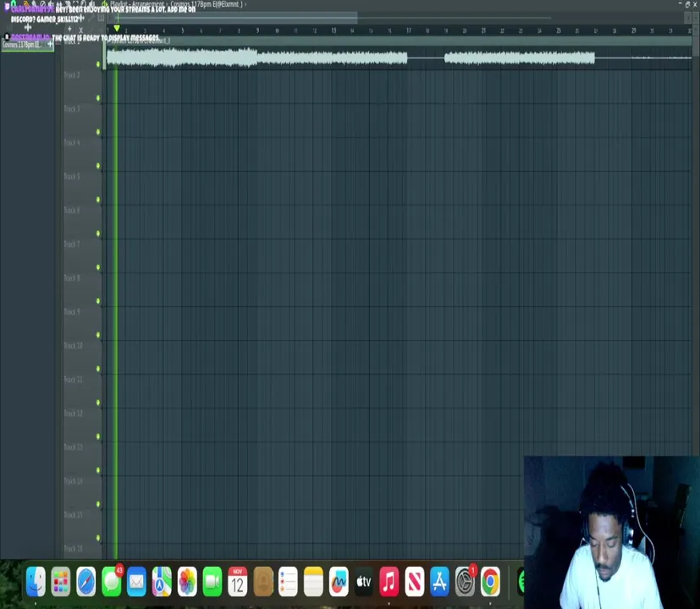Mute Track 9 using its green dot
Screen dimensions: 700x609
(x=98, y=335)
